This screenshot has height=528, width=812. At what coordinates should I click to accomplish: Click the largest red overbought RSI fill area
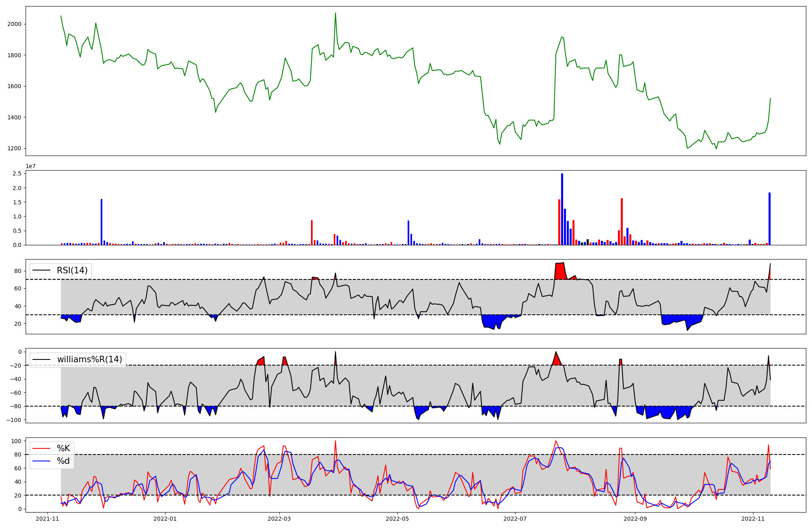pos(560,271)
